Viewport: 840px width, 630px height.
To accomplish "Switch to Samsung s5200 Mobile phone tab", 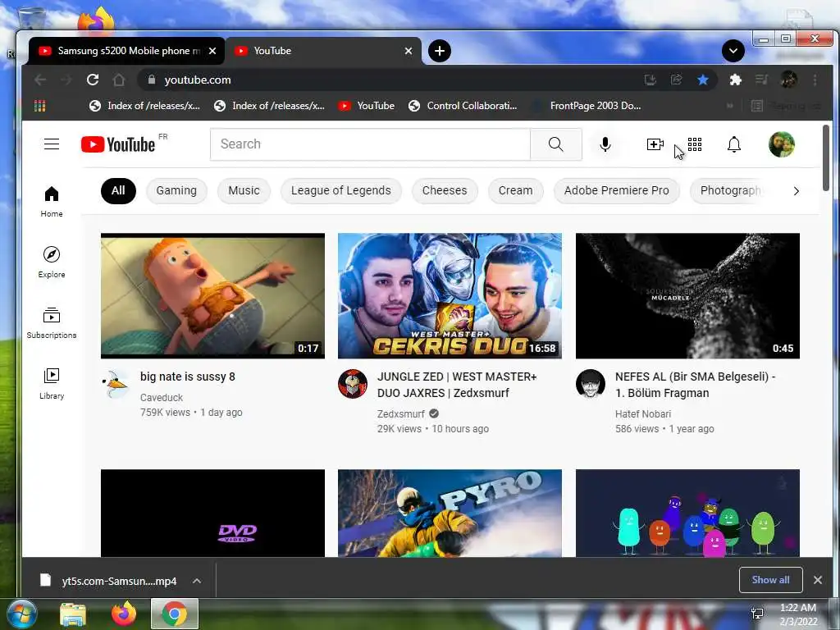I will [126, 51].
